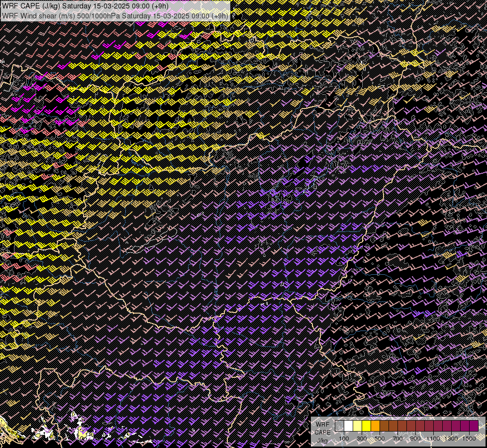Click the 'WRF CAPE (J/kg)' title line
This screenshot has width=487, height=448.
[85, 6]
